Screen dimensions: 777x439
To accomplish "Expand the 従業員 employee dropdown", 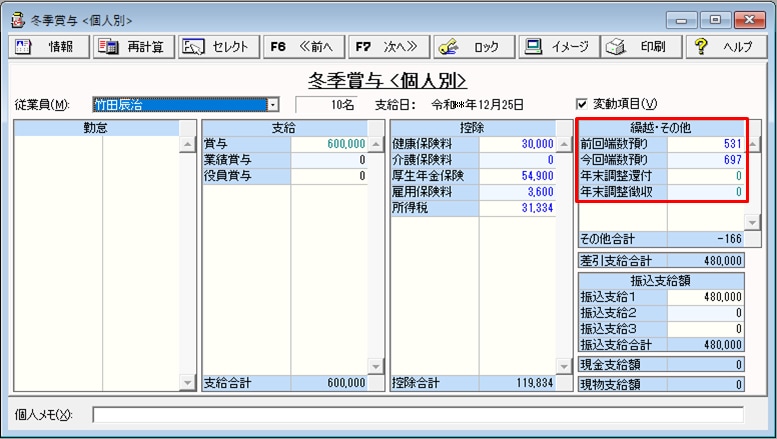I will [x=273, y=104].
